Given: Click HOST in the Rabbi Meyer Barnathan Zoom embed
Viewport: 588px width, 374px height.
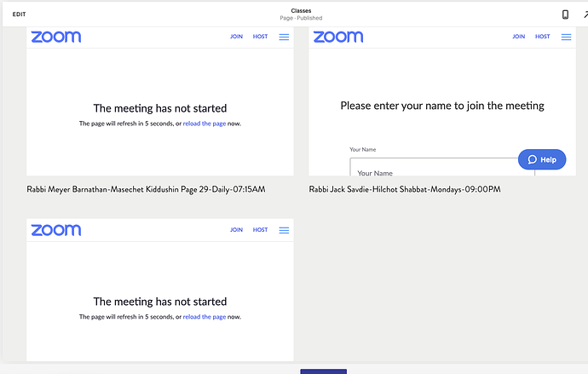Looking at the screenshot, I should (260, 37).
